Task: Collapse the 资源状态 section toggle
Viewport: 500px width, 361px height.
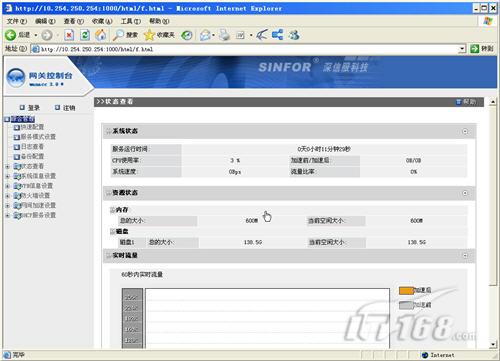Action: tap(465, 193)
